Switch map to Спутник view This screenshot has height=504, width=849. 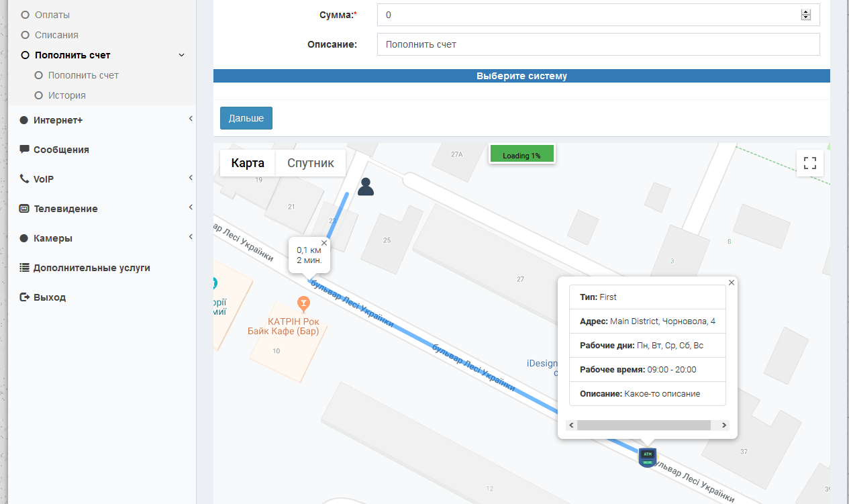click(x=310, y=163)
